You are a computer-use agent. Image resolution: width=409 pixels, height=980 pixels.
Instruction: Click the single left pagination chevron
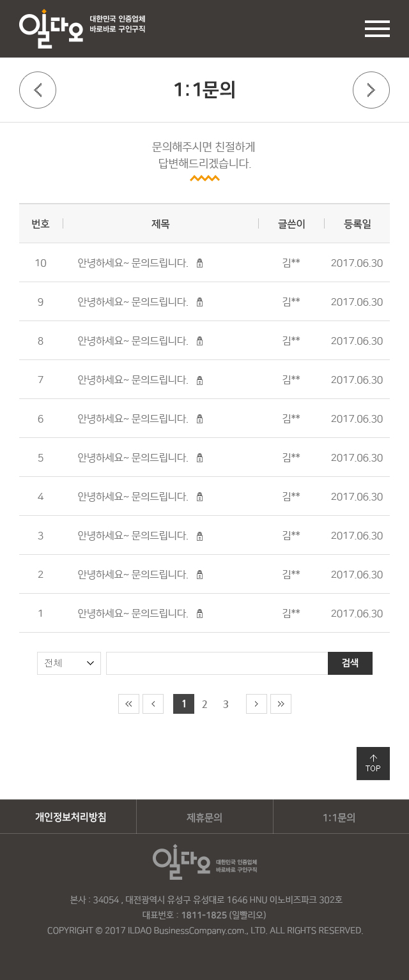[x=153, y=704]
